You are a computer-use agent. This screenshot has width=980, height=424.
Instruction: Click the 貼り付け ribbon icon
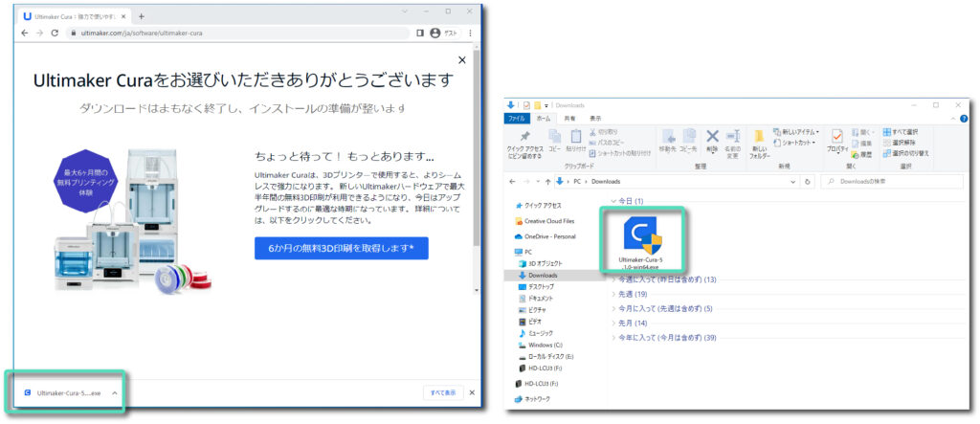(x=575, y=142)
